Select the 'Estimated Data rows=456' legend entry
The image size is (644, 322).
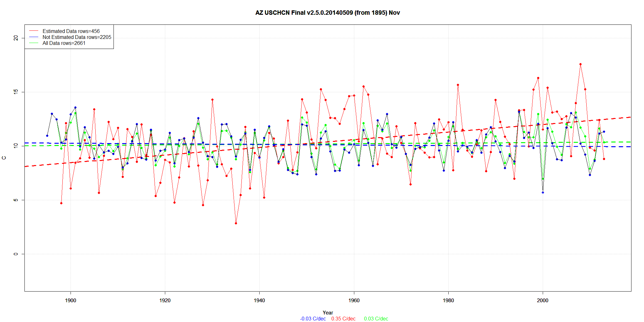coord(71,31)
